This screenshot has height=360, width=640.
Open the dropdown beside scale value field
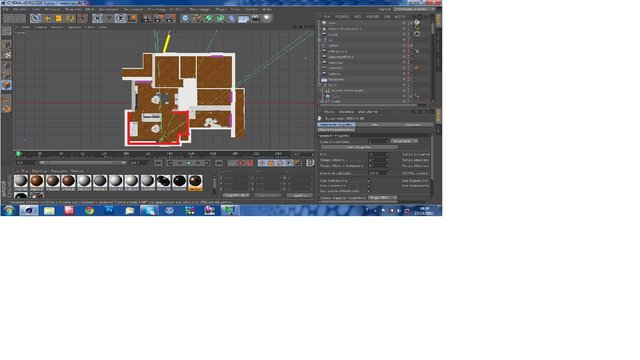(x=404, y=141)
